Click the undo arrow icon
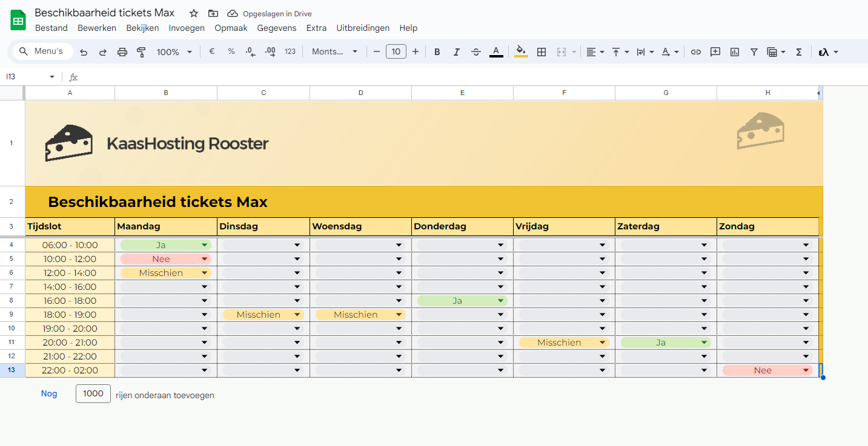The width and height of the screenshot is (868, 446). pos(84,52)
